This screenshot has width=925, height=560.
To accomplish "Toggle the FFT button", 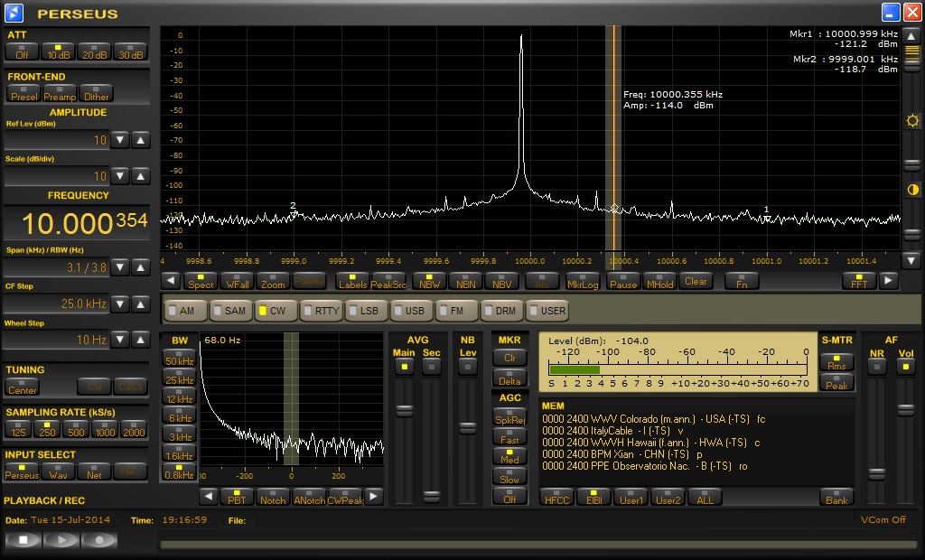I will pyautogui.click(x=859, y=281).
